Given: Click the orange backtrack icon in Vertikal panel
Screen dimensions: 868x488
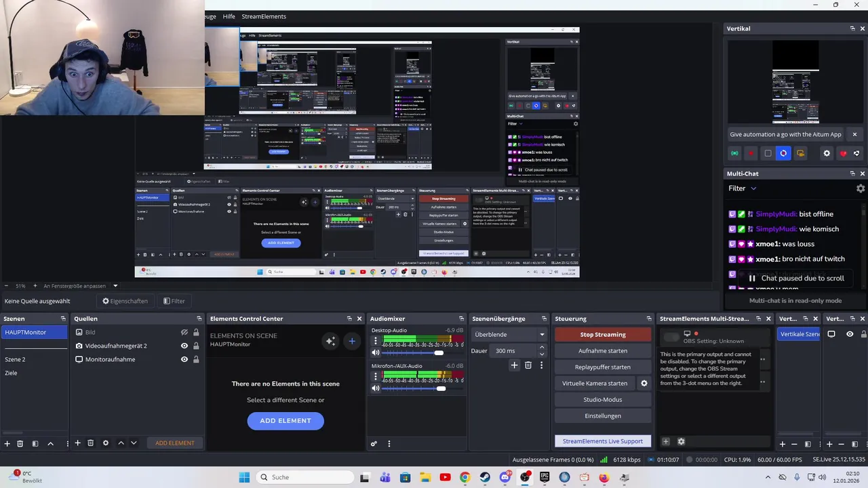Looking at the screenshot, I should (800, 154).
